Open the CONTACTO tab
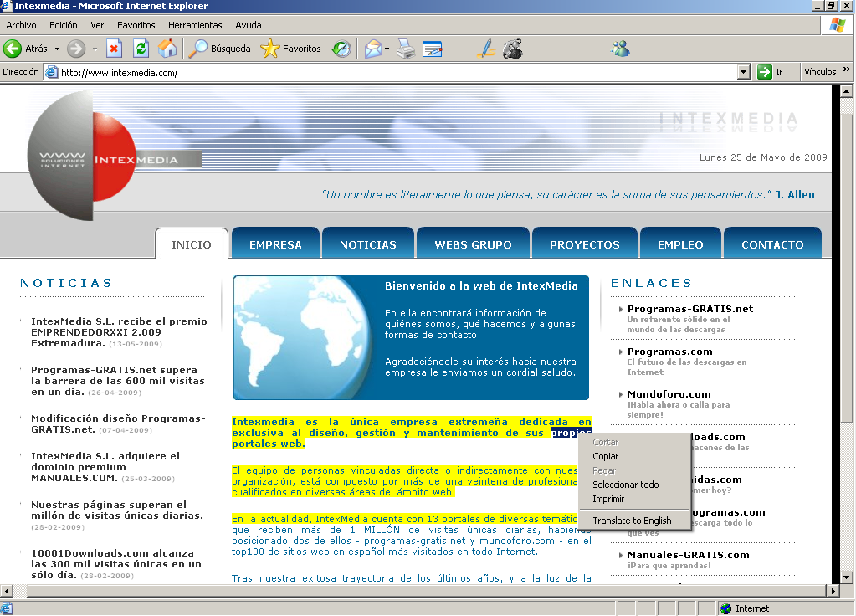 (x=772, y=244)
